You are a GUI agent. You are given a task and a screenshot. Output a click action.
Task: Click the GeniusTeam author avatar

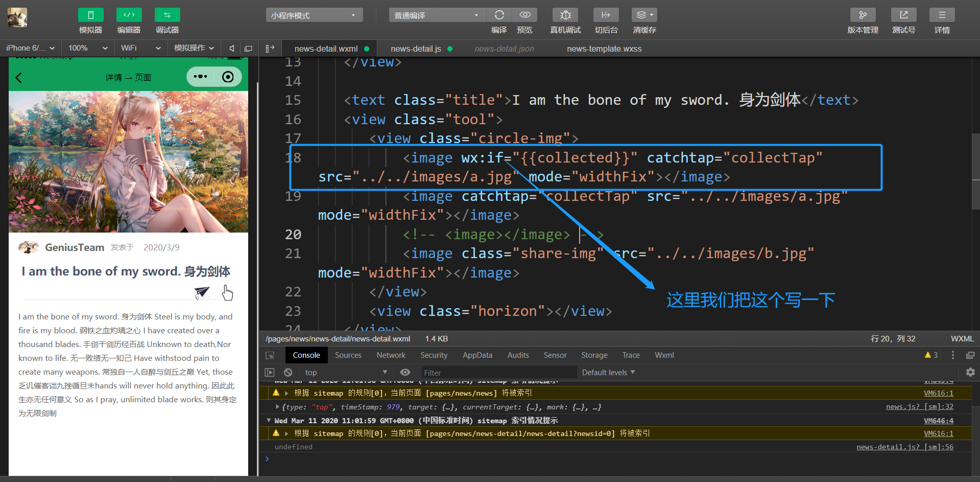point(29,247)
